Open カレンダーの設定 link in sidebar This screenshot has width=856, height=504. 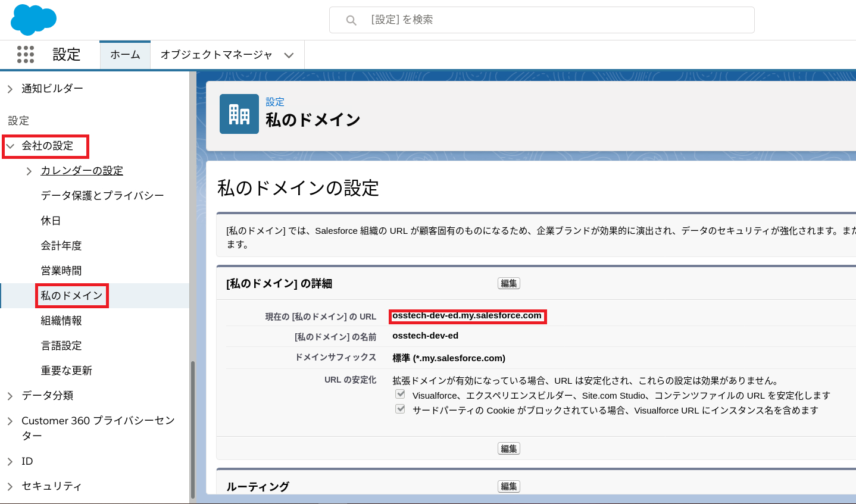(82, 171)
